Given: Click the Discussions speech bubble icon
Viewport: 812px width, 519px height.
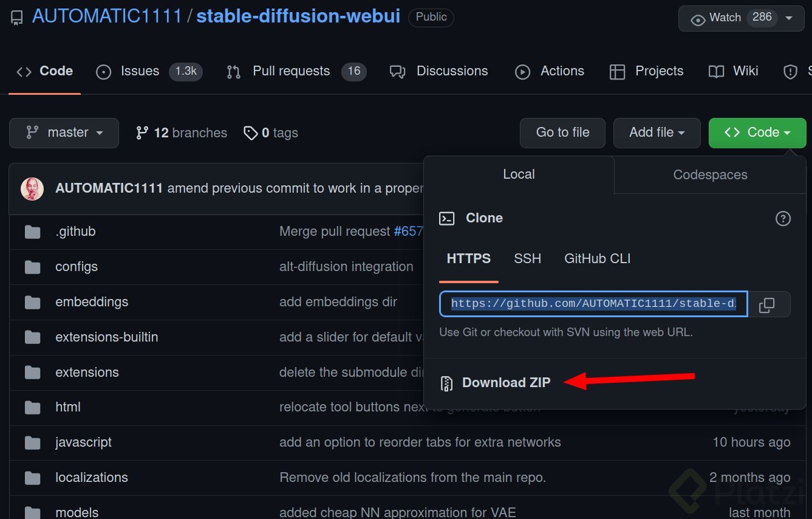Looking at the screenshot, I should point(398,72).
